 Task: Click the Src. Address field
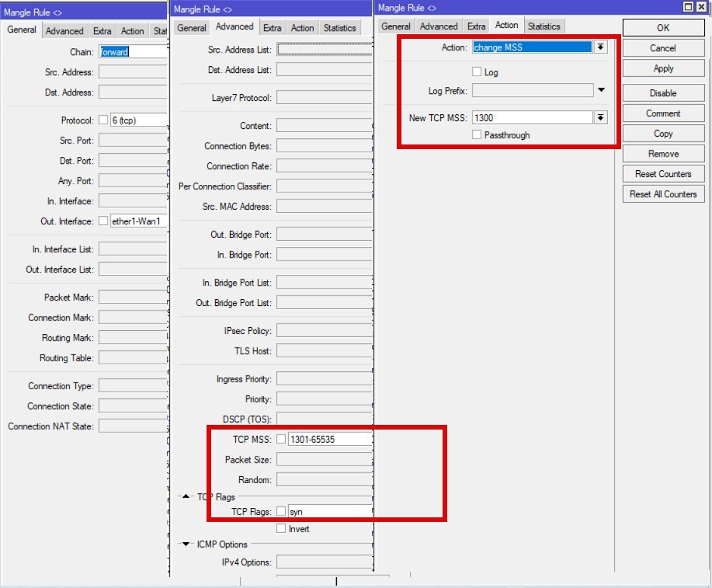[x=133, y=71]
